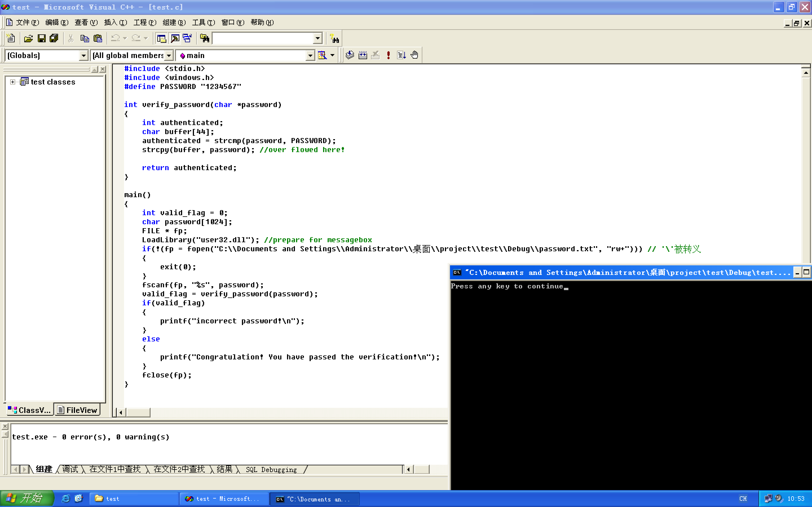Click the Go debug icon
812x507 pixels.
pos(401,55)
